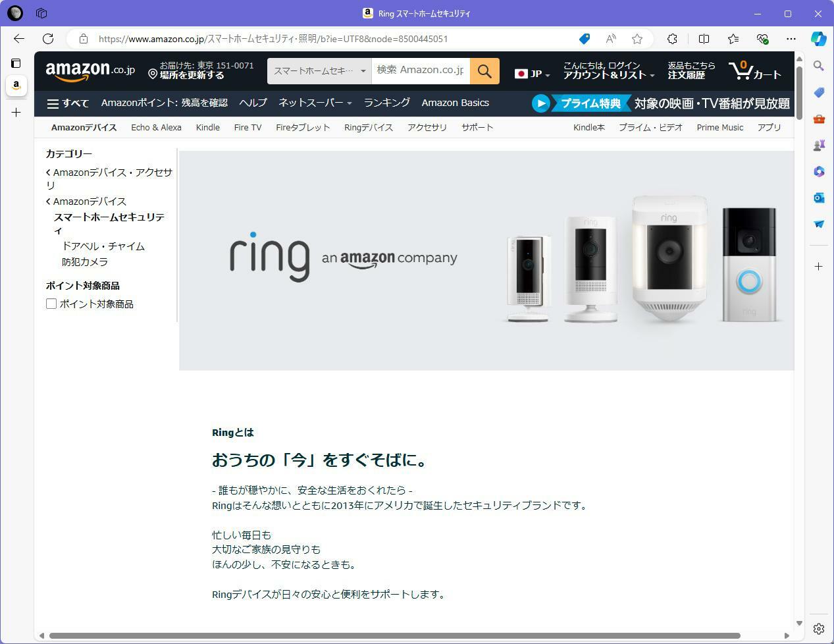Open sidebar Games chess icon
Screen dimensions: 834x644
[819, 145]
